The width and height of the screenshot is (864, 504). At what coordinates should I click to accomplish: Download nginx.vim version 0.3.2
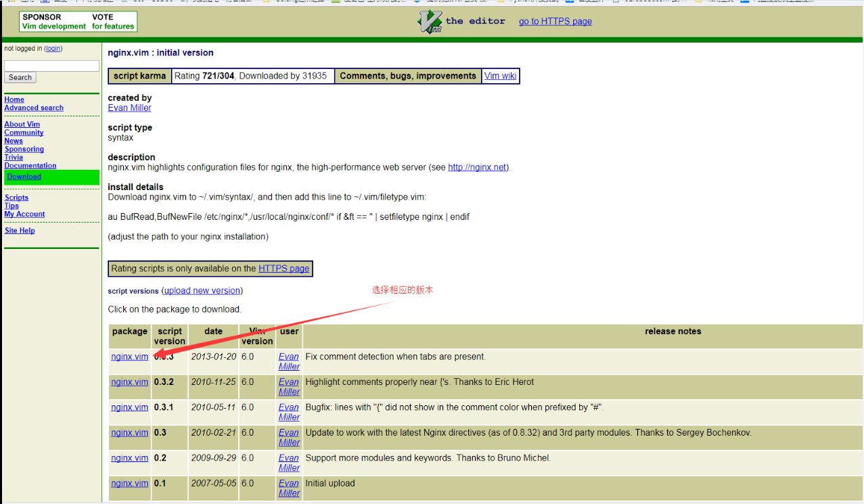(129, 382)
